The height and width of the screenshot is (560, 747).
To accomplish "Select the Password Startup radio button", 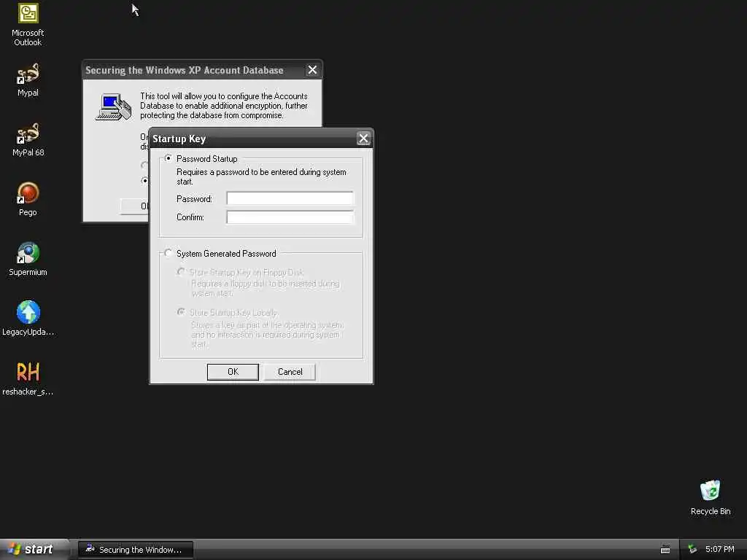I will (169, 158).
